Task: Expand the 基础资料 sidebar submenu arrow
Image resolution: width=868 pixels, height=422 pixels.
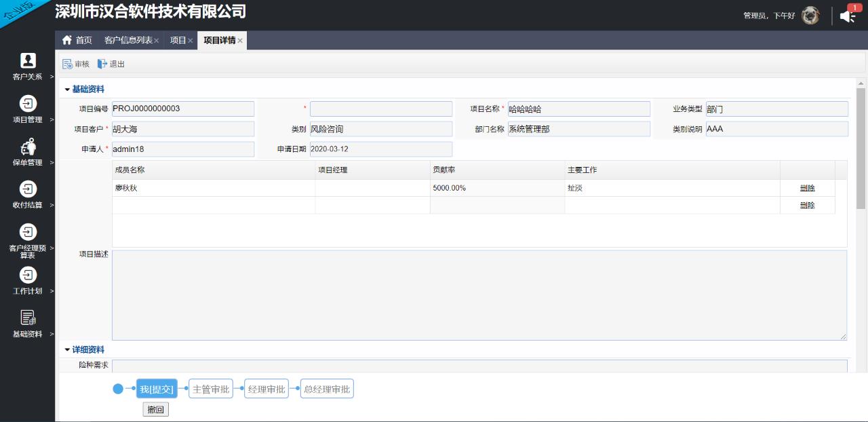Action: tap(52, 334)
